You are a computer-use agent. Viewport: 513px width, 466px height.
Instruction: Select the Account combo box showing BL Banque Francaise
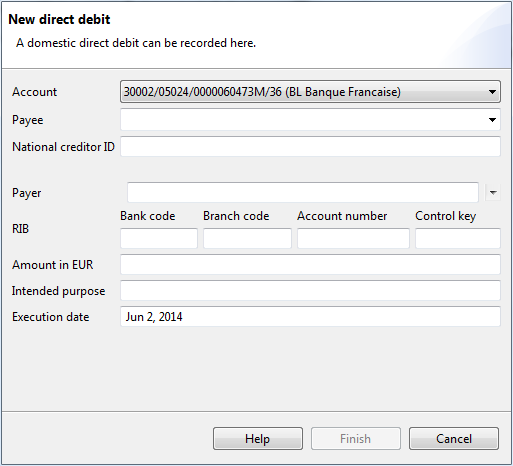point(310,92)
